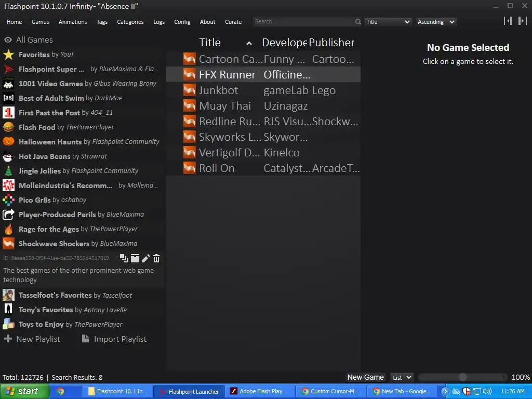Click the Tasselfoot's Favorites avatar icon

8,295
